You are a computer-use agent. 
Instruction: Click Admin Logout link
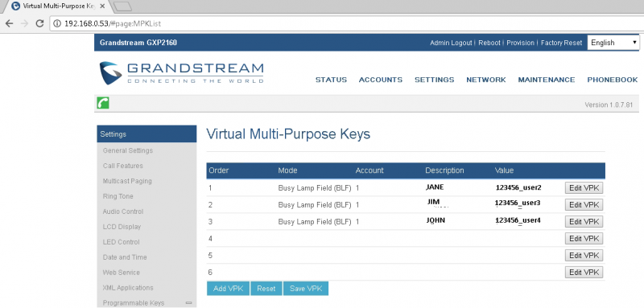pyautogui.click(x=451, y=43)
